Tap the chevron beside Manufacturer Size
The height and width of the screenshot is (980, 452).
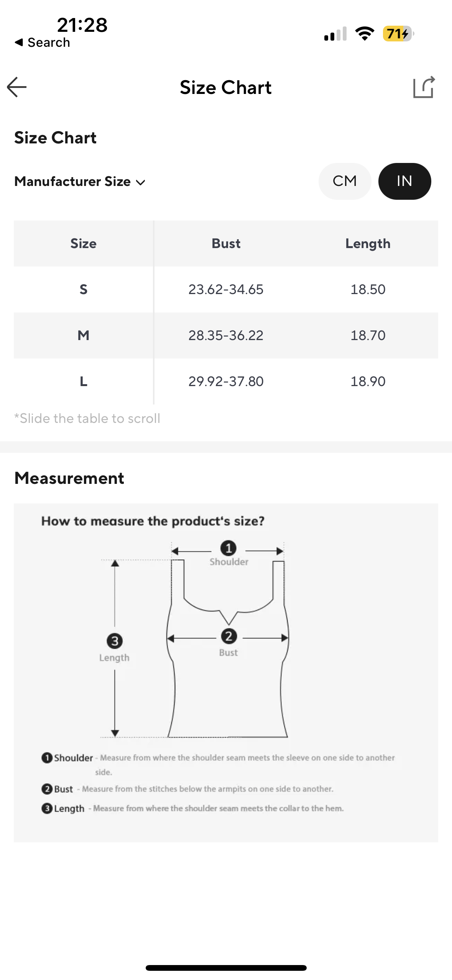[141, 182]
